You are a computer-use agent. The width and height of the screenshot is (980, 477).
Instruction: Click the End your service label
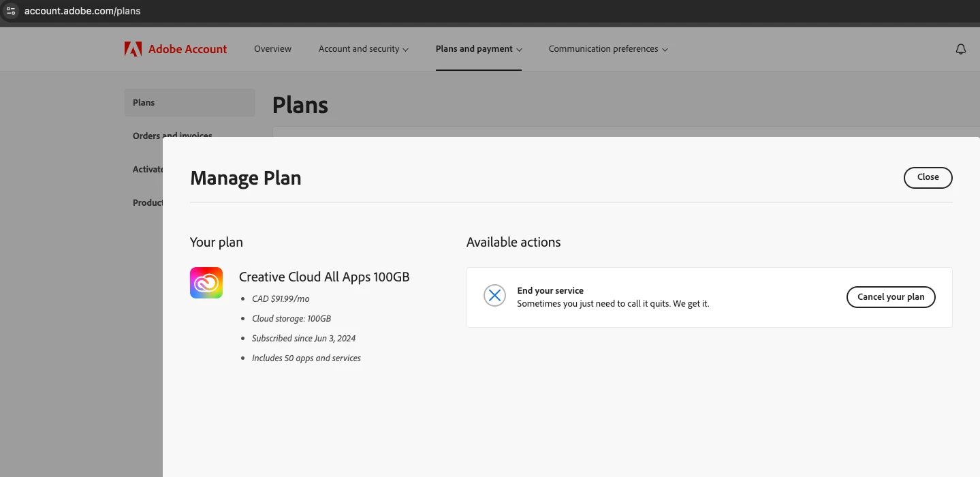pyautogui.click(x=550, y=290)
